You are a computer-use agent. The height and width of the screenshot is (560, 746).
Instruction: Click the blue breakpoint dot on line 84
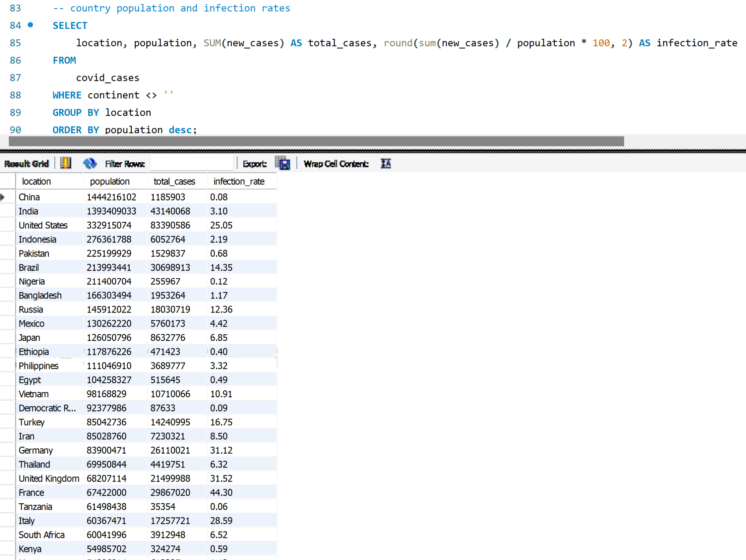point(31,25)
